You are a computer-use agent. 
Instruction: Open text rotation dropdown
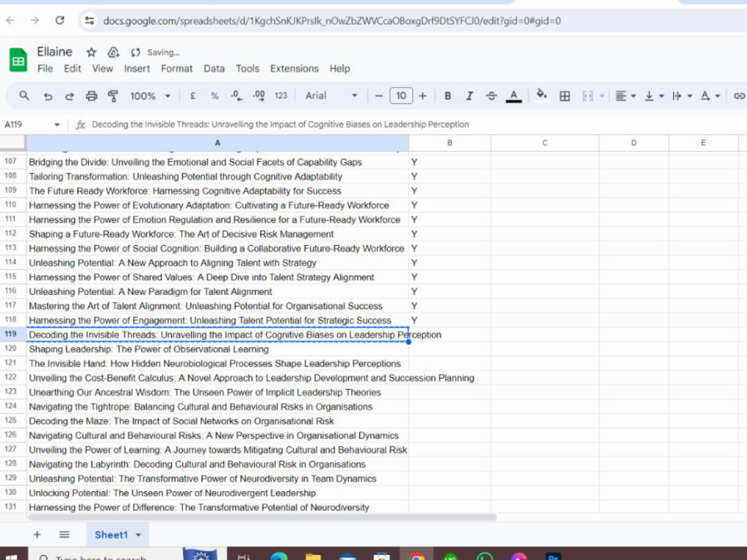tap(710, 96)
